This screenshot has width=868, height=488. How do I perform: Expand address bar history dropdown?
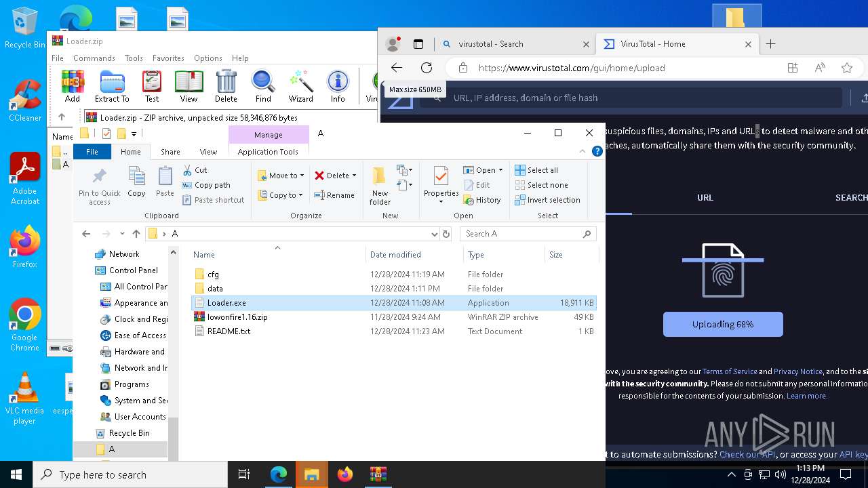pyautogui.click(x=435, y=234)
